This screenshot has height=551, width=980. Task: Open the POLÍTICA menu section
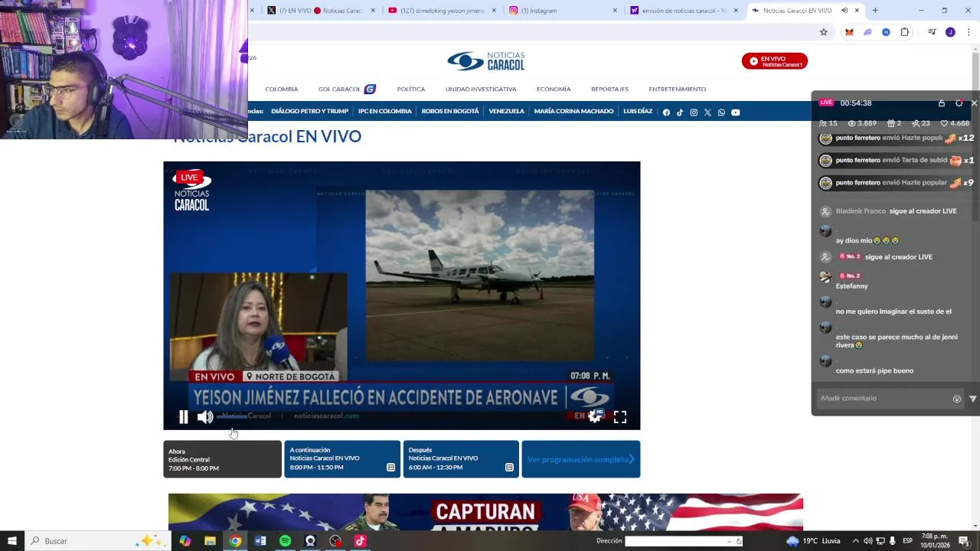(x=411, y=90)
